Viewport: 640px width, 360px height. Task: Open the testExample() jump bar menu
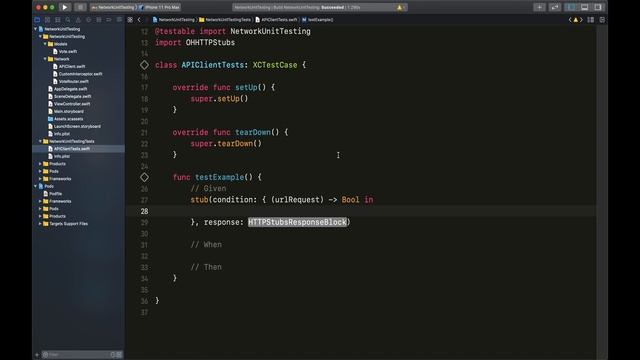(318, 20)
